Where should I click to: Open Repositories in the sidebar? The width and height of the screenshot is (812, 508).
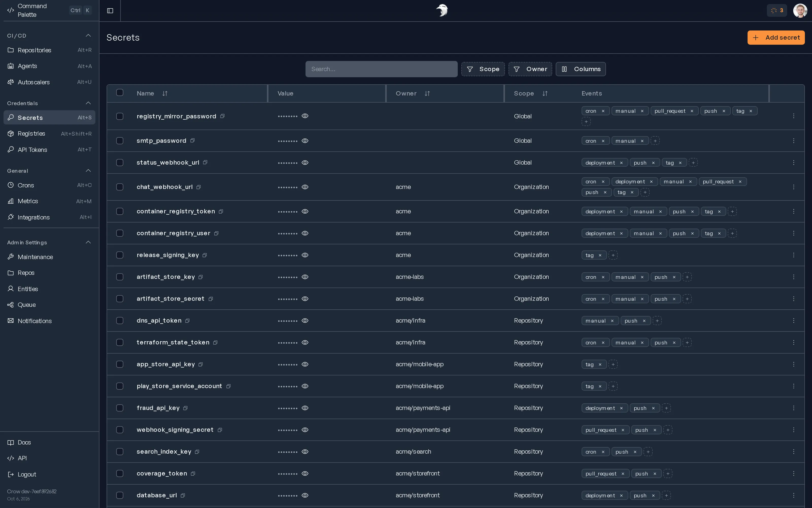pyautogui.click(x=49, y=50)
